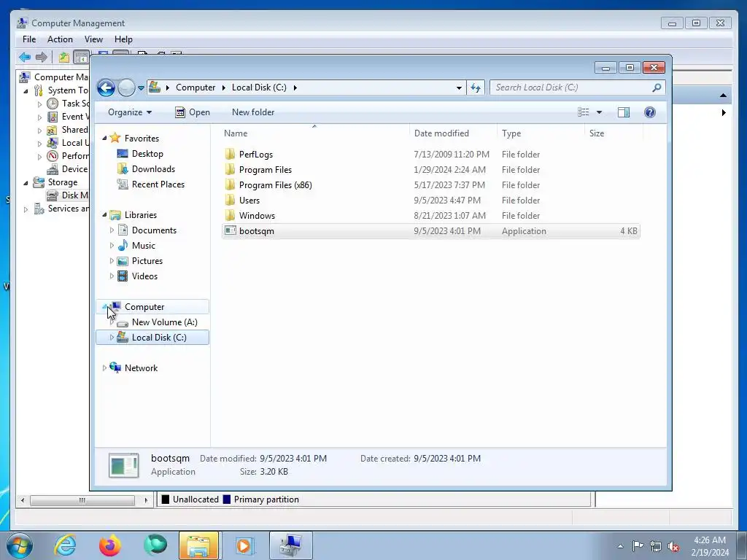Show hidden tray icons arrow
Image resolution: width=747 pixels, height=560 pixels.
click(x=620, y=546)
